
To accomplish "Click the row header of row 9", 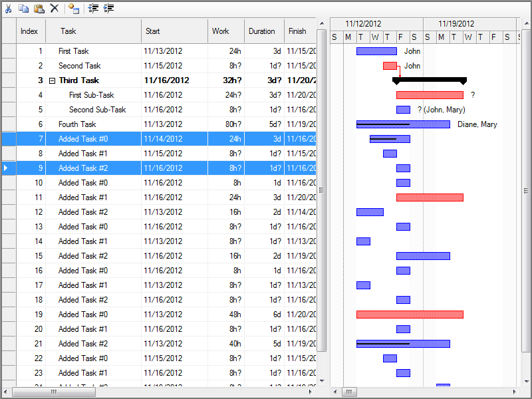I will click(x=9, y=168).
